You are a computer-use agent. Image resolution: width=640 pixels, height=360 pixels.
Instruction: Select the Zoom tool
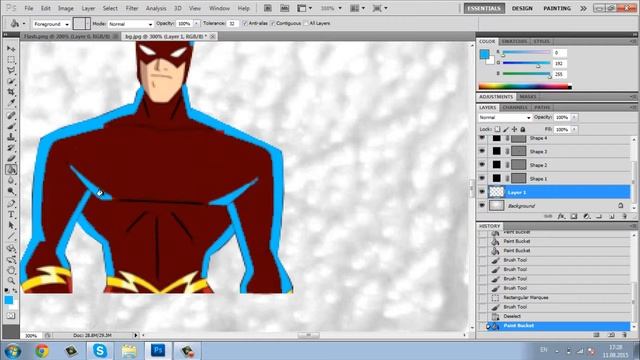(11, 281)
